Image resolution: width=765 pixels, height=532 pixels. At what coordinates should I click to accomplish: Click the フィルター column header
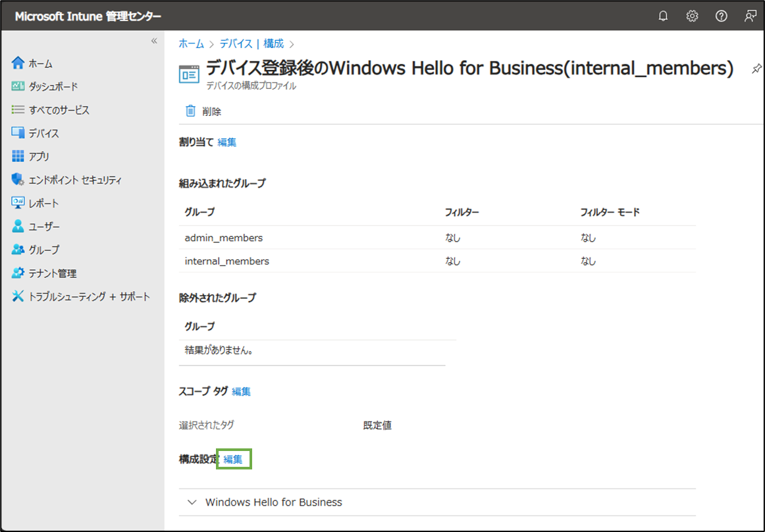[x=462, y=212]
